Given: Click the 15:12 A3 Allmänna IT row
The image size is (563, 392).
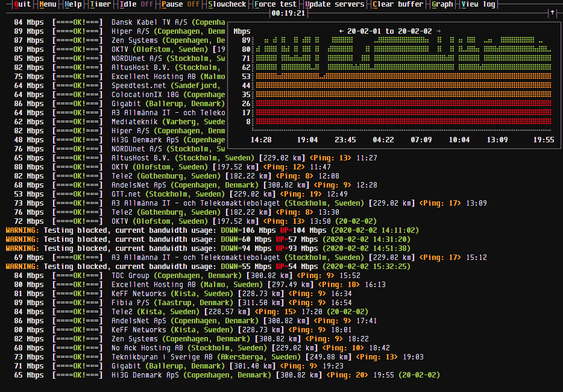Looking at the screenshot, I should (250, 258).
